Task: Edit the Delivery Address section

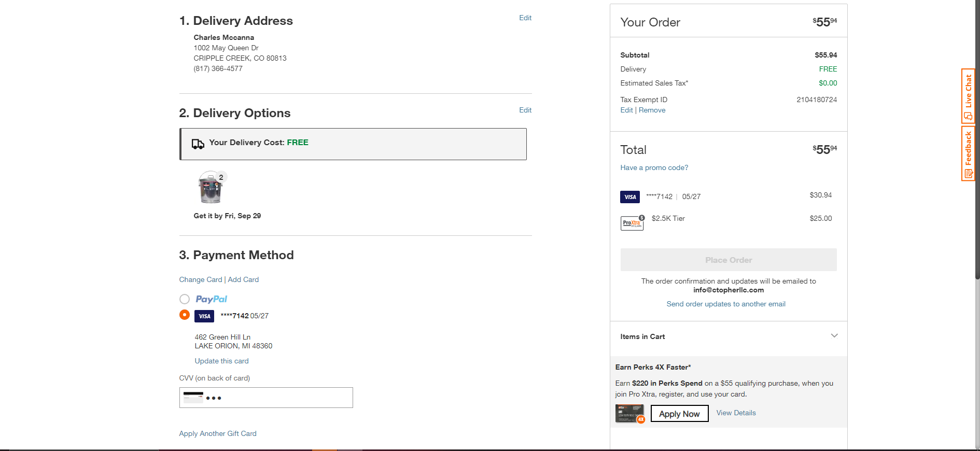Action: [x=525, y=18]
